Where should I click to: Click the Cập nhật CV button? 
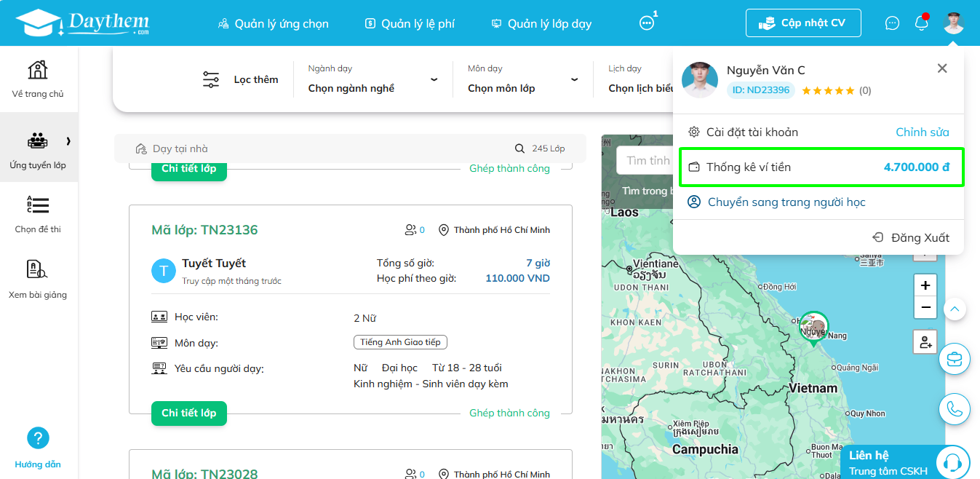[803, 23]
